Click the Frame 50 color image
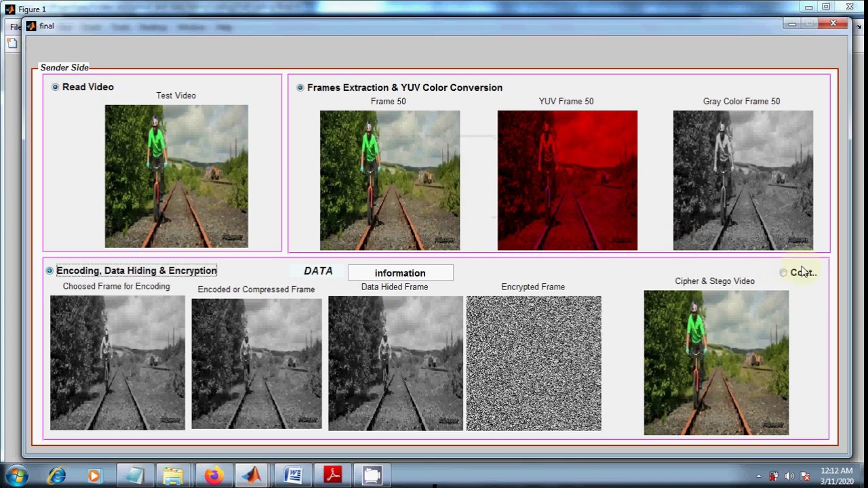 coord(390,180)
